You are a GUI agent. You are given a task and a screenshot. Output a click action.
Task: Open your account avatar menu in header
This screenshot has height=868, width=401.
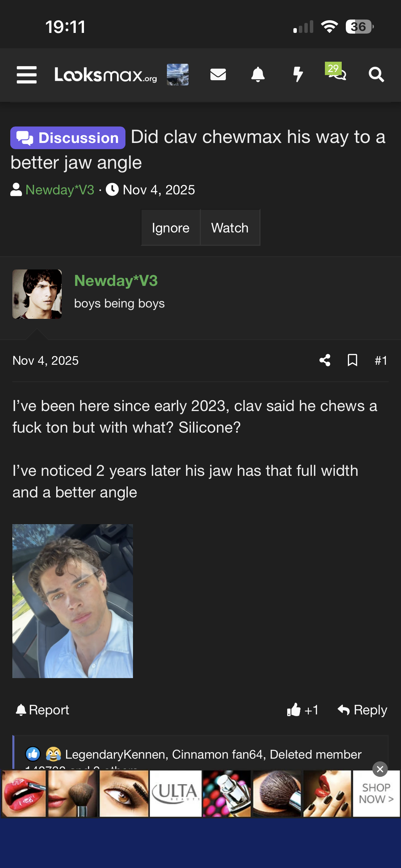178,75
